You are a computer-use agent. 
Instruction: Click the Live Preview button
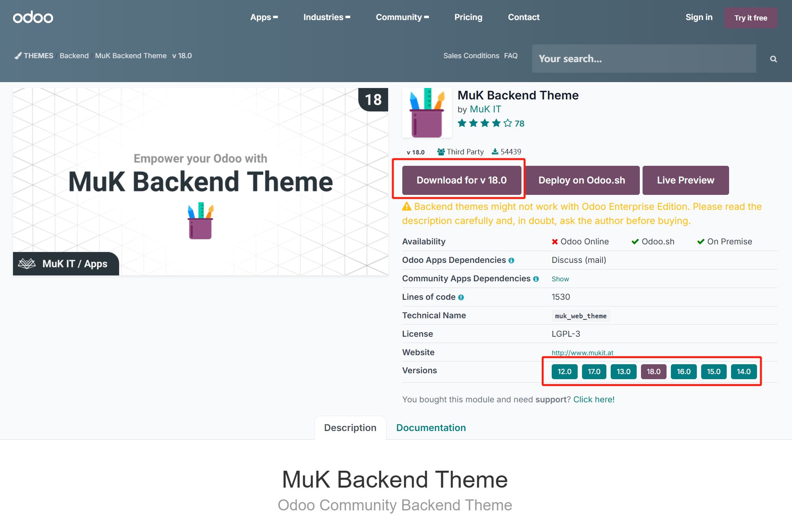[x=685, y=180]
